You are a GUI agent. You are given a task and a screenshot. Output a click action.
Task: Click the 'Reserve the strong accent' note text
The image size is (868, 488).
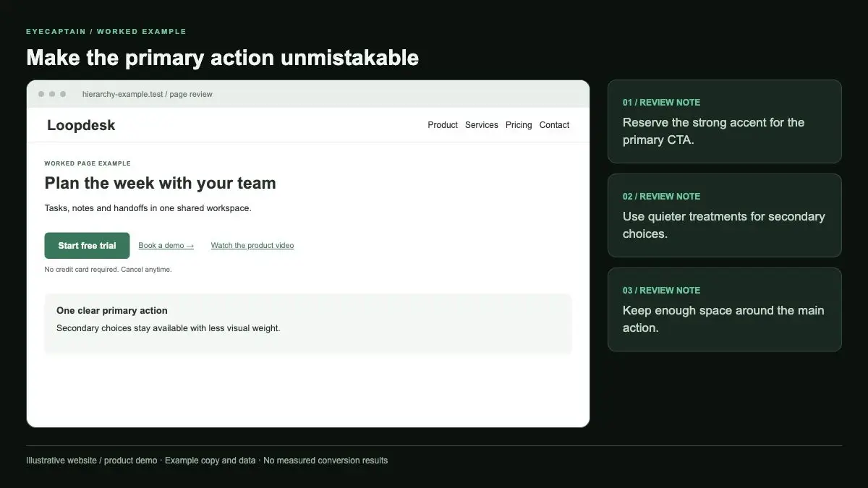(714, 132)
